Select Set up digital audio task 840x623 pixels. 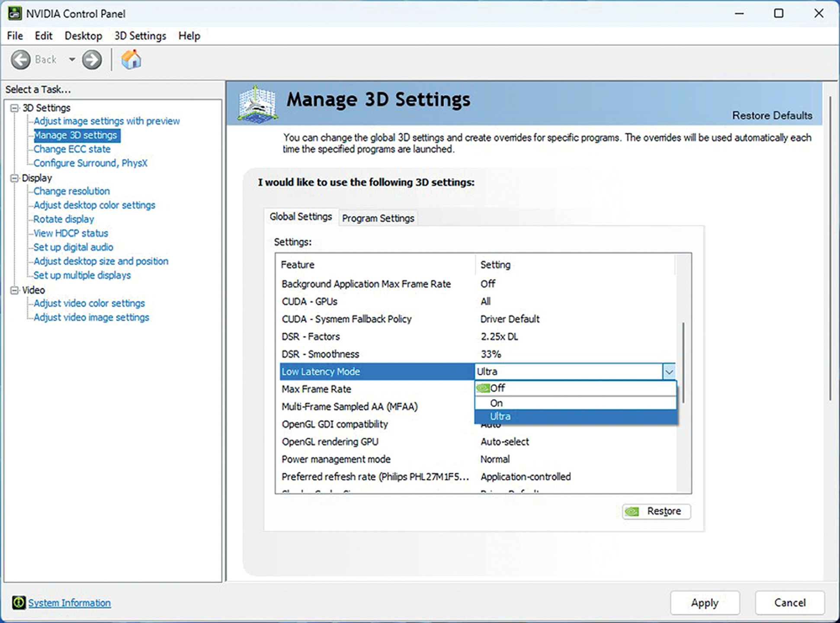(73, 247)
